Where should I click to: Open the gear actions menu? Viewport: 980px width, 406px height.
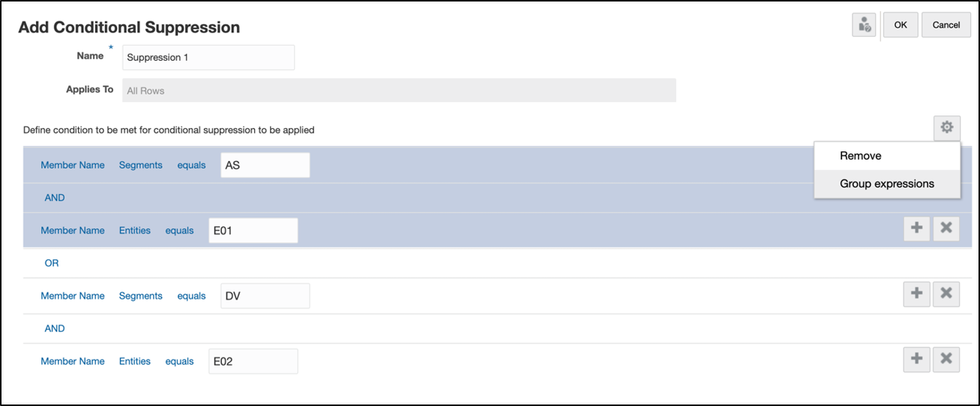947,129
